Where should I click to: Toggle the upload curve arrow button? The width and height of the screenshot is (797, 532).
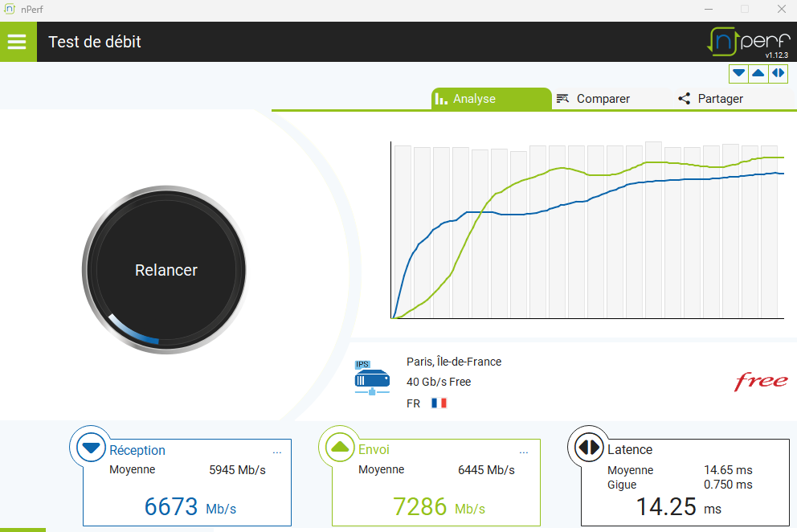point(758,73)
